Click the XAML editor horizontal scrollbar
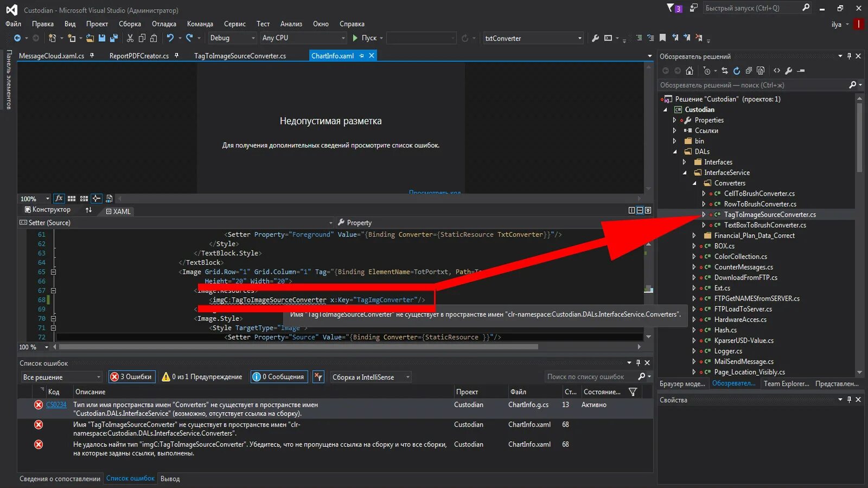The height and width of the screenshot is (488, 868). tap(298, 346)
